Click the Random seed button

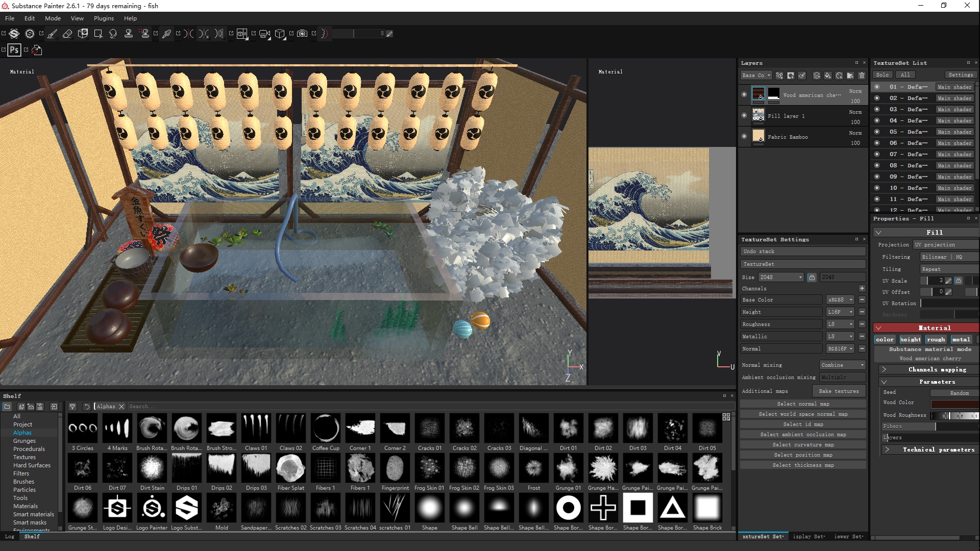click(953, 393)
